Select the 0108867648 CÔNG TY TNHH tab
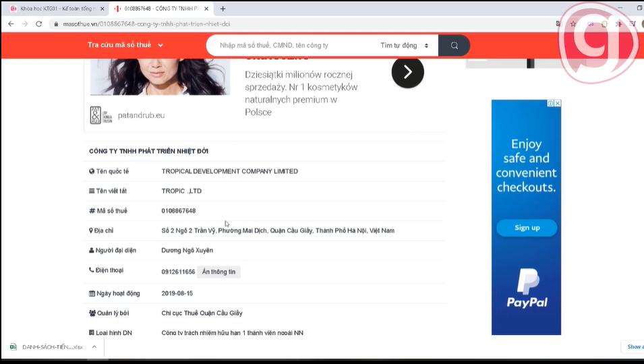Screen dimensions: 644x364 click(163, 9)
